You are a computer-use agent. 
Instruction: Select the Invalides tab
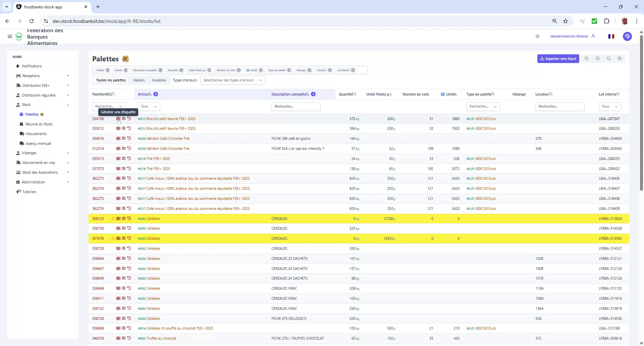click(159, 80)
